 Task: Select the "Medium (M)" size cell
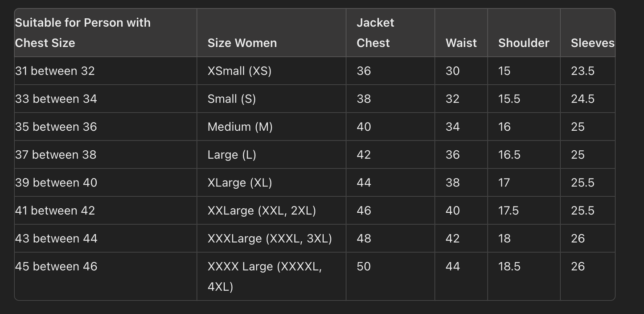(240, 127)
